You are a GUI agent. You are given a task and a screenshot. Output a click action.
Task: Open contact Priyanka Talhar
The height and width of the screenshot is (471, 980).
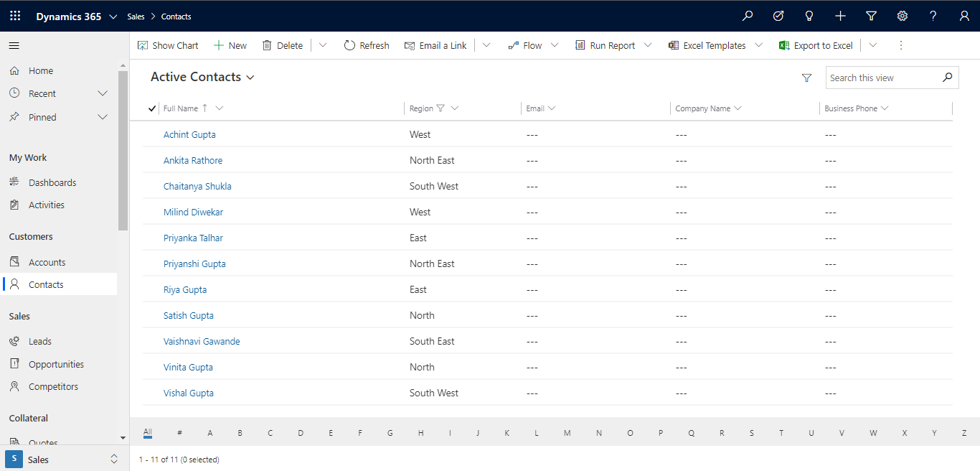193,238
